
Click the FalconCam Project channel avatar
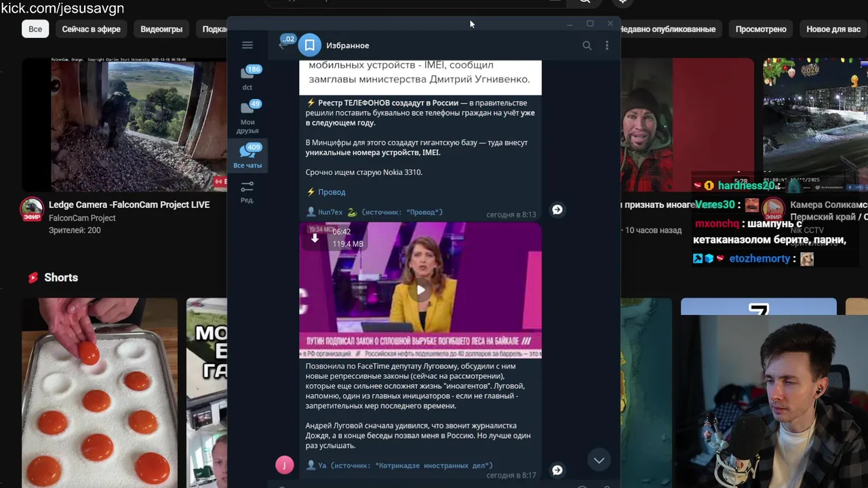click(x=32, y=209)
